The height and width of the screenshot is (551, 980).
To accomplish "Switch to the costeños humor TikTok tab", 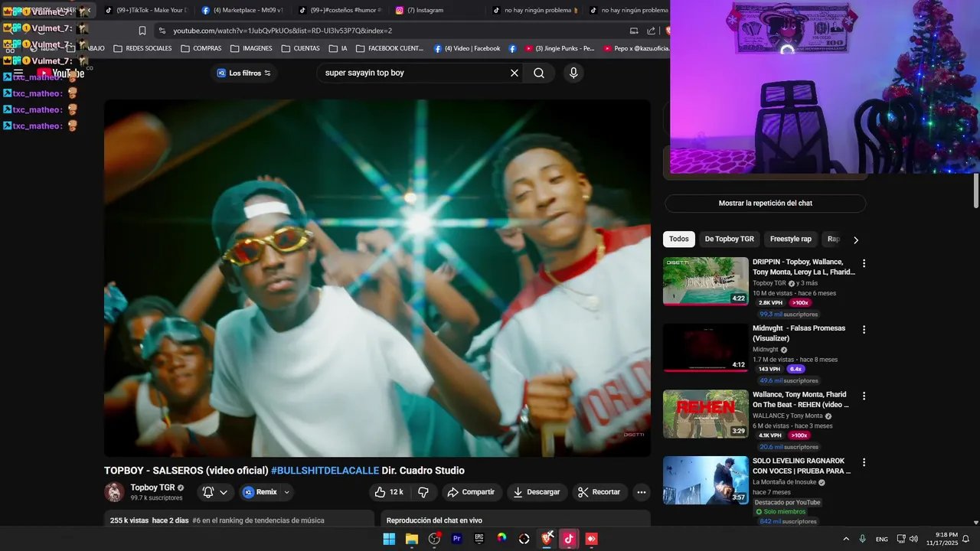I will click(x=339, y=10).
